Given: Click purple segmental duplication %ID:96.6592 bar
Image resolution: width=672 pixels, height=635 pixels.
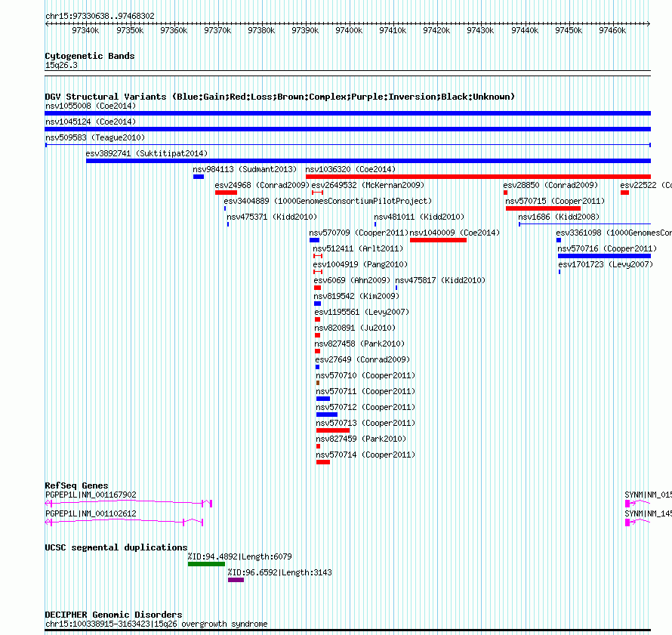Looking at the screenshot, I should point(236,580).
